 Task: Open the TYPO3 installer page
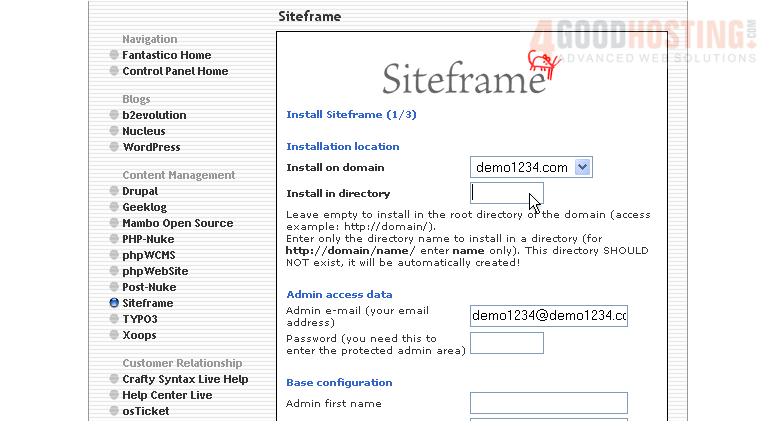click(140, 319)
